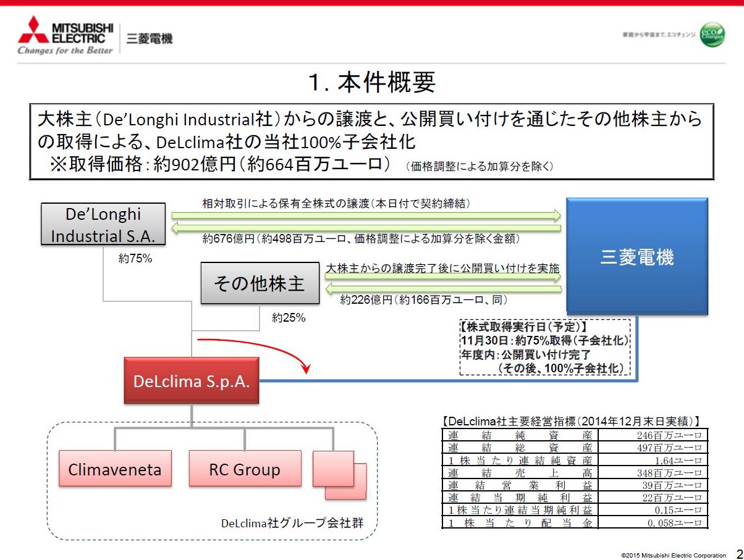
Task: Click the tagline 家庭から宇宙まで、エコチェンジ
Action: point(659,35)
